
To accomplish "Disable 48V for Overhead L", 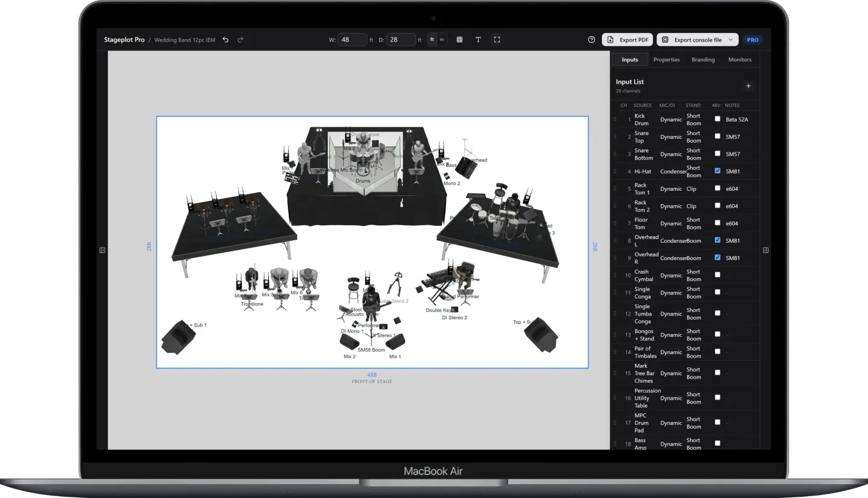I will pos(717,240).
